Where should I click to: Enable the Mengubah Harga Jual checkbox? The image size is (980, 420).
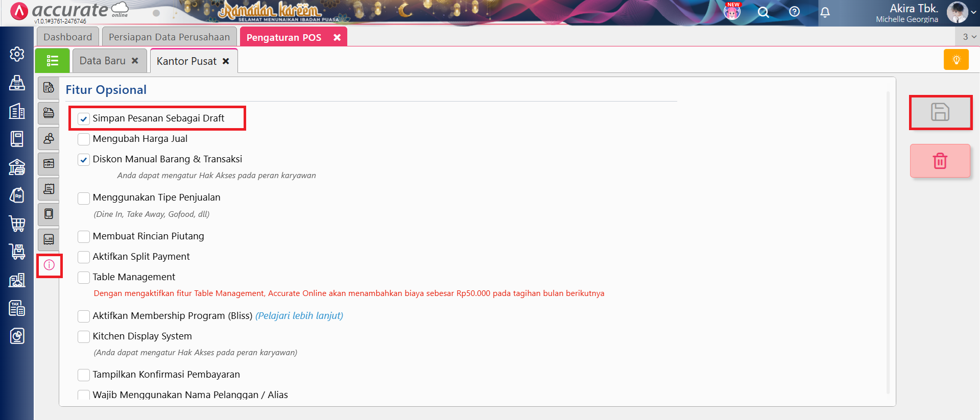pos(84,139)
